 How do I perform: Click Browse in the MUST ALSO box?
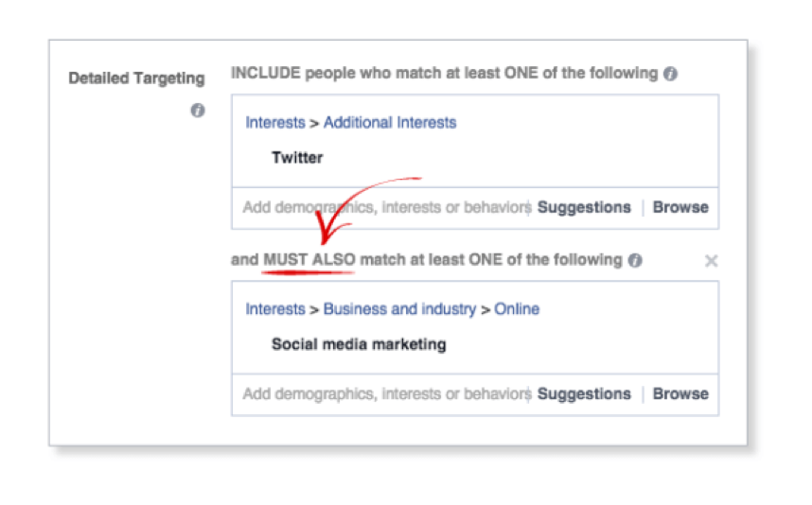click(x=680, y=394)
